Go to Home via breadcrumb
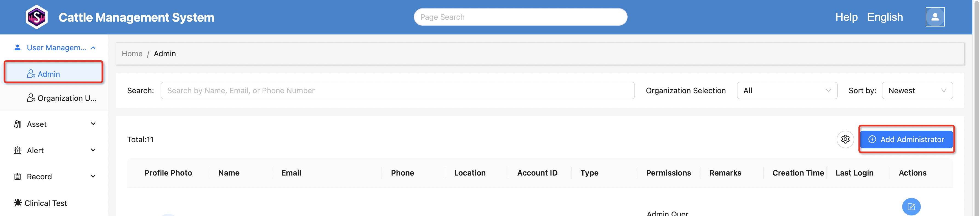The height and width of the screenshot is (216, 980). coord(132,54)
